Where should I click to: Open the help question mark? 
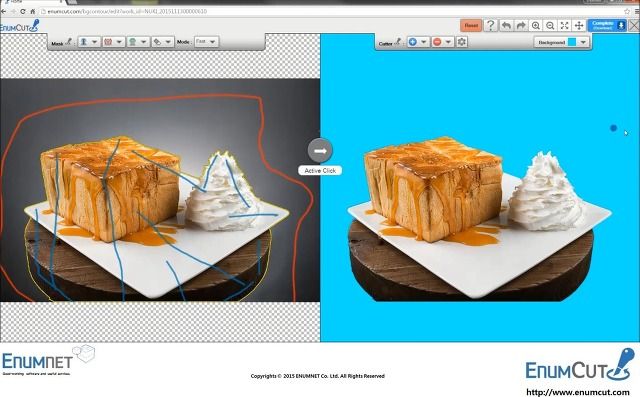pos(491,25)
